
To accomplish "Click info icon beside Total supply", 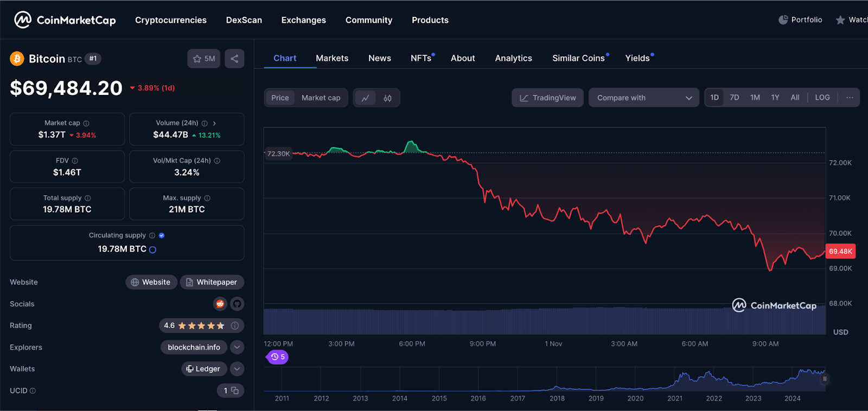I will [x=88, y=198].
